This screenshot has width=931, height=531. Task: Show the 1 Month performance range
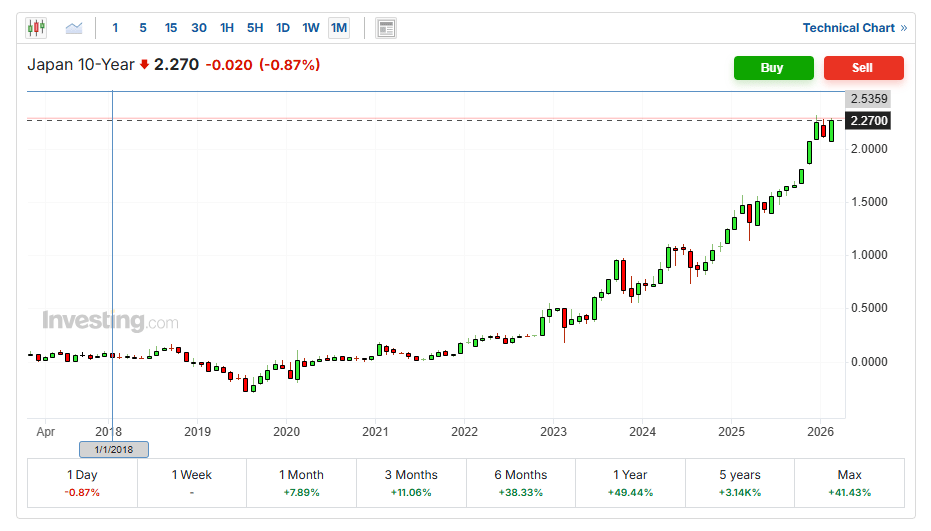click(302, 483)
